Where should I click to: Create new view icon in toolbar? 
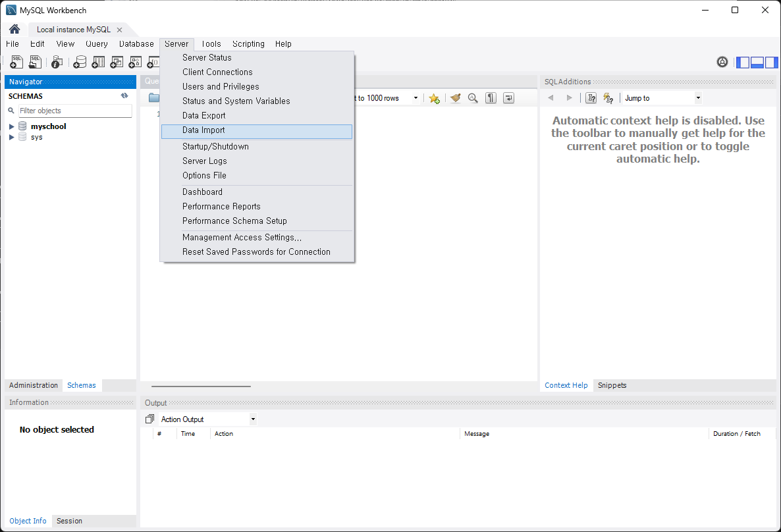pyautogui.click(x=117, y=62)
